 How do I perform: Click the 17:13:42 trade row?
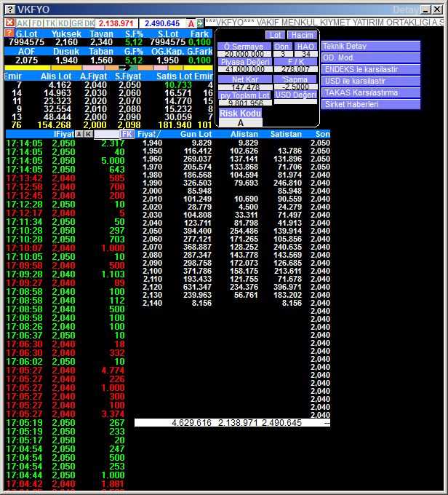tap(65, 178)
